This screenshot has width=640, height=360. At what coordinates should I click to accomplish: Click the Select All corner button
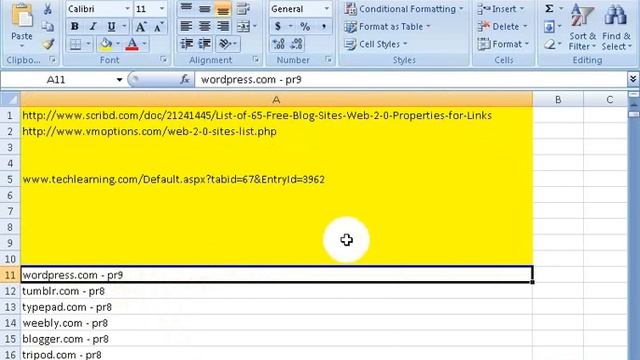[10, 99]
